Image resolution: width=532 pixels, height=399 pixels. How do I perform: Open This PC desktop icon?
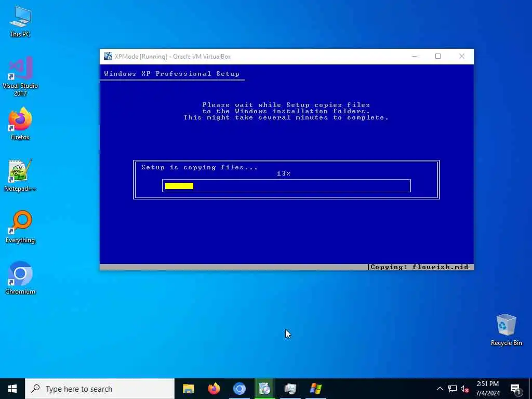[20, 21]
